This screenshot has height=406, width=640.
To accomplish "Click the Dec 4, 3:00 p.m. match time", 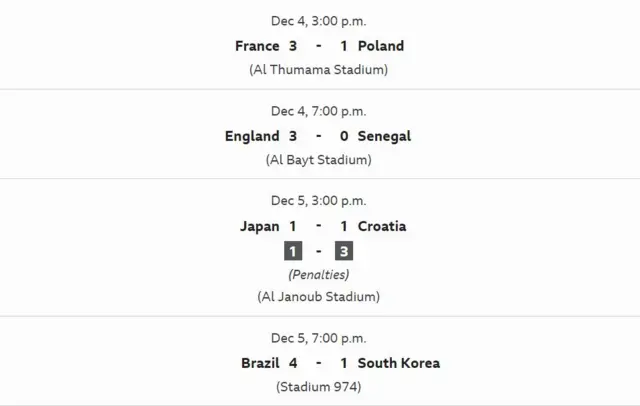I will pos(318,21).
